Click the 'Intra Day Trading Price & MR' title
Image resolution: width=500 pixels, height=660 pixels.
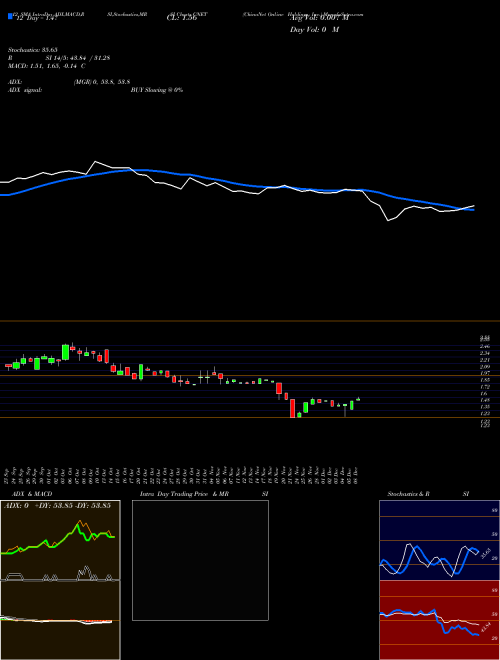pyautogui.click(x=184, y=494)
